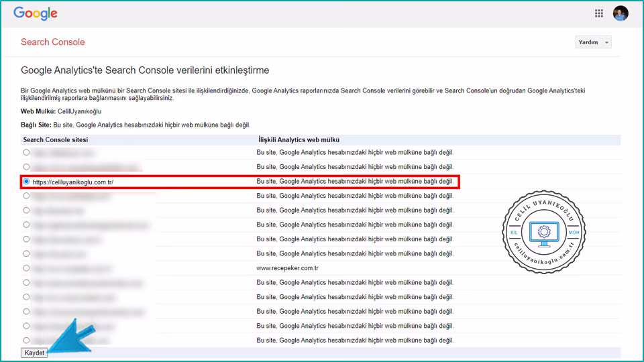This screenshot has width=644, height=362.
Task: Click the 'Search Console sitesi' column header
Action: click(56, 140)
